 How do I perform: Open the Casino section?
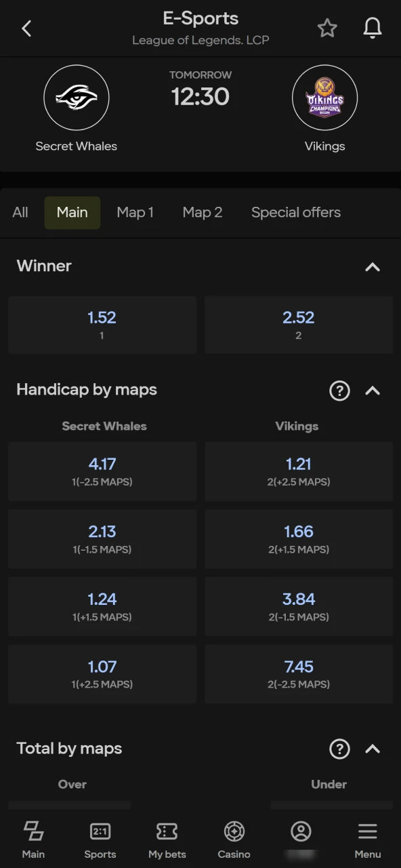tap(234, 839)
